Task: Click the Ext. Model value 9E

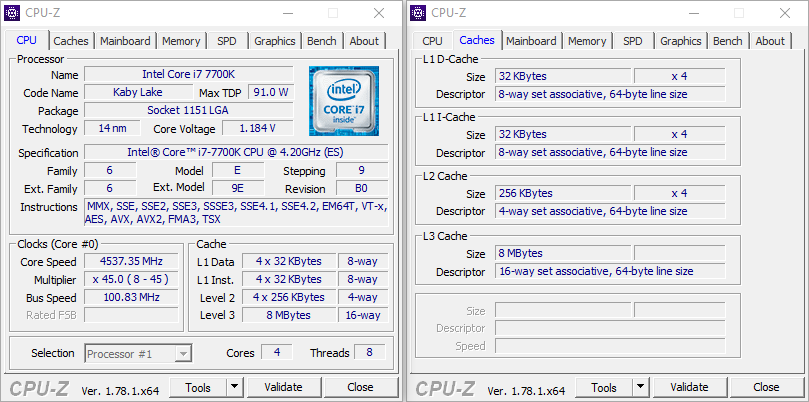Action: click(x=238, y=188)
